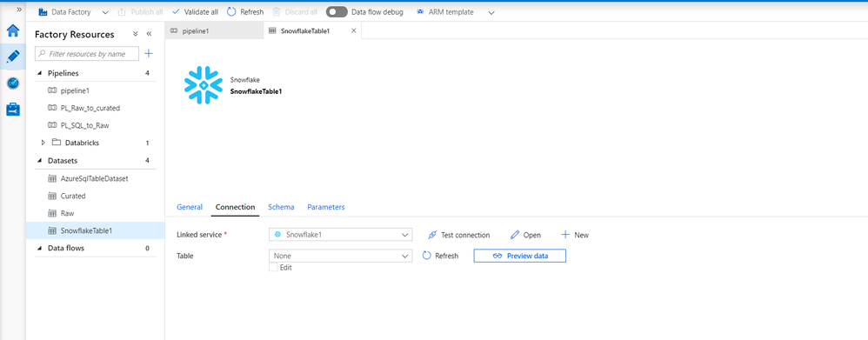Close the SnowflakeTable1 tab
868x340 pixels.
point(354,30)
